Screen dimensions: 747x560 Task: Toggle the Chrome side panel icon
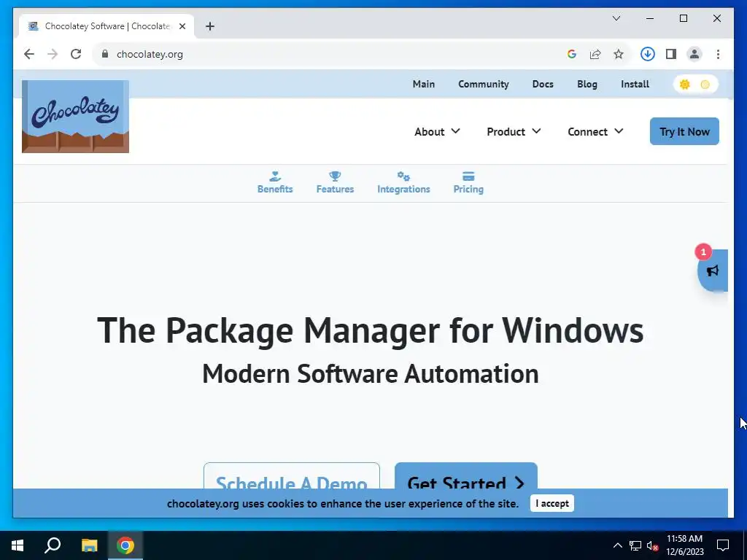click(x=671, y=54)
